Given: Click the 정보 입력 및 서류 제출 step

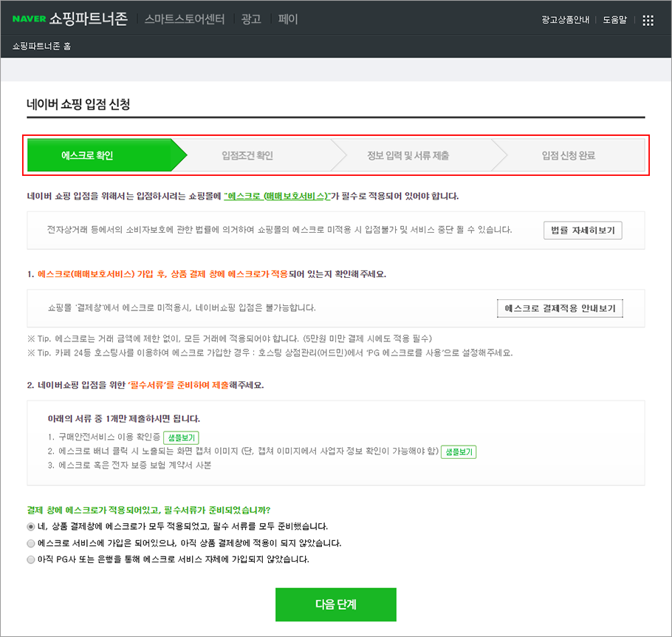Looking at the screenshot, I should [408, 155].
